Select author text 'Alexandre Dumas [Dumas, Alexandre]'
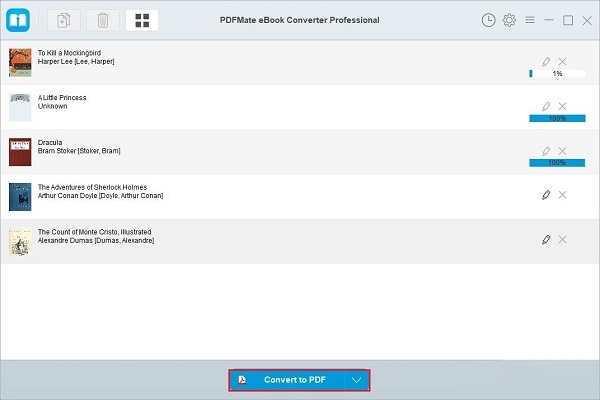Screen dimensions: 600x400 click(x=96, y=240)
